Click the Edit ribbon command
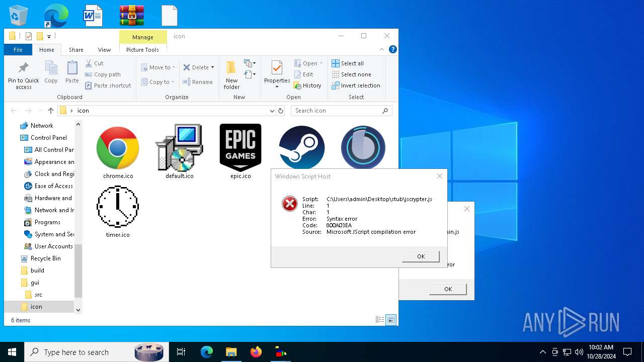644x362 pixels. tap(304, 74)
